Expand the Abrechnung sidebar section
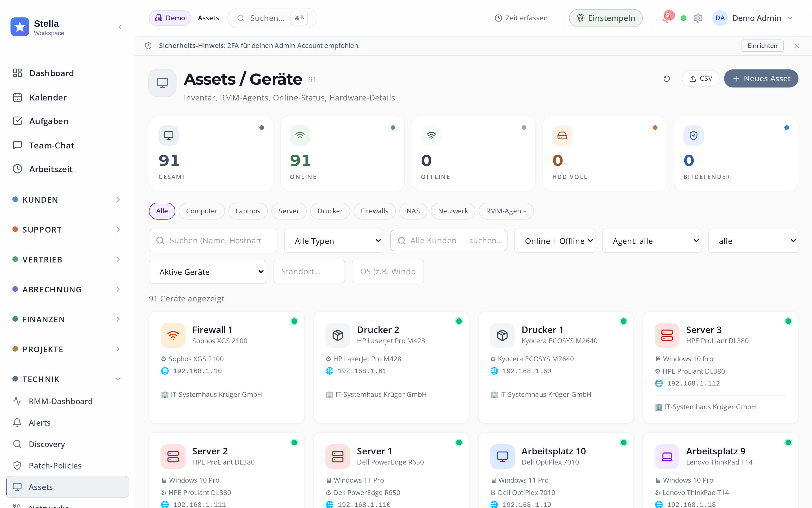The image size is (812, 508). coord(67,289)
